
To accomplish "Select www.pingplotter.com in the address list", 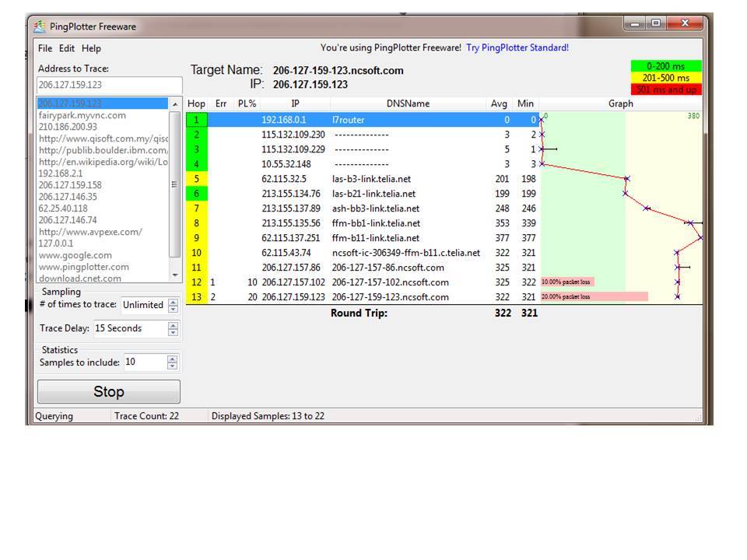I will click(103, 267).
